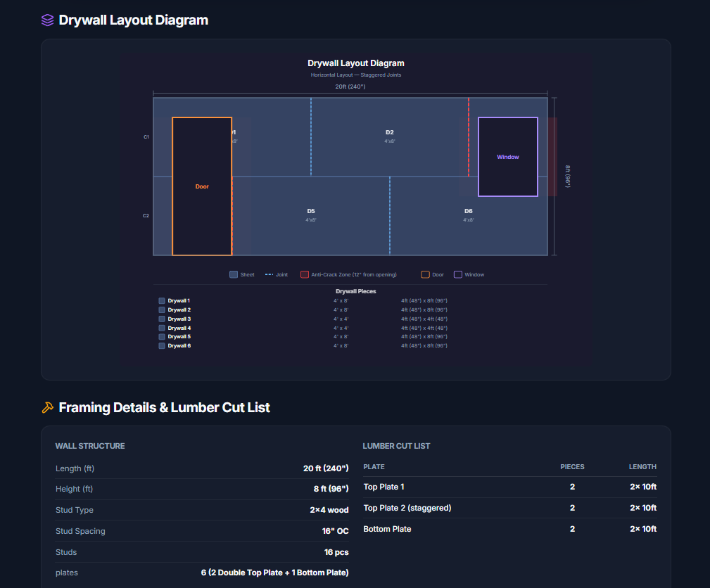Click the Window opening in the diagram
The image size is (710, 588).
point(507,156)
